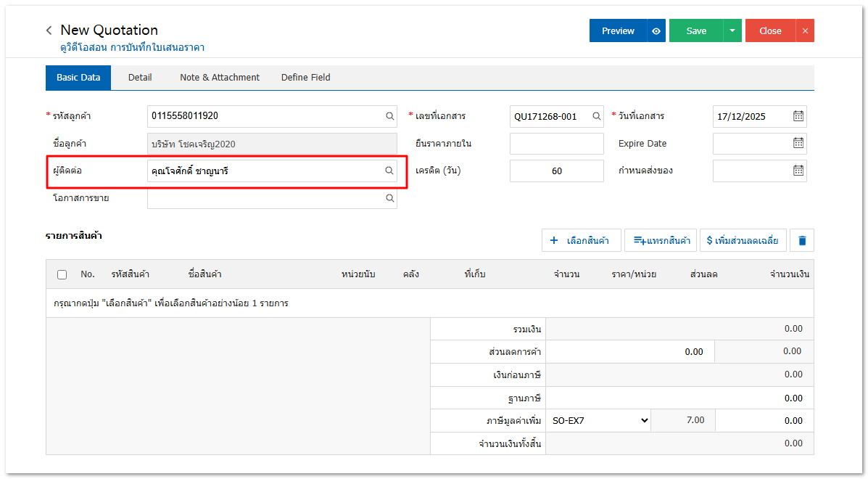Image resolution: width=868 pixels, height=479 pixels.
Task: Click the eye icon next to Preview
Action: pos(656,31)
